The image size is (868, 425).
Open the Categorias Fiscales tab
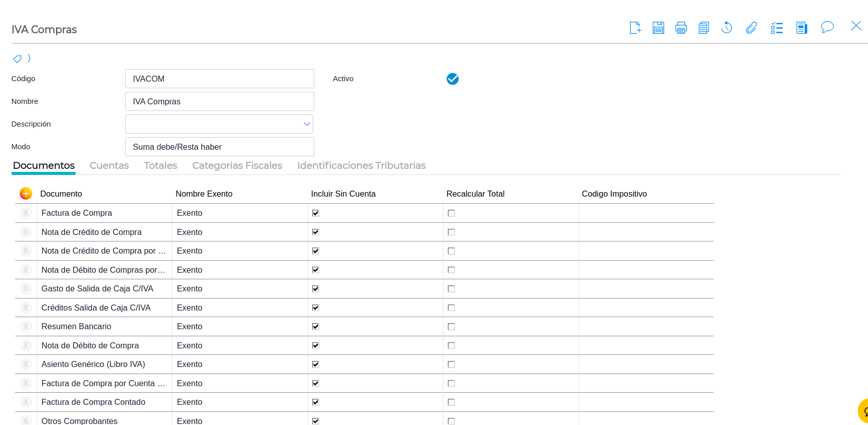tap(237, 165)
